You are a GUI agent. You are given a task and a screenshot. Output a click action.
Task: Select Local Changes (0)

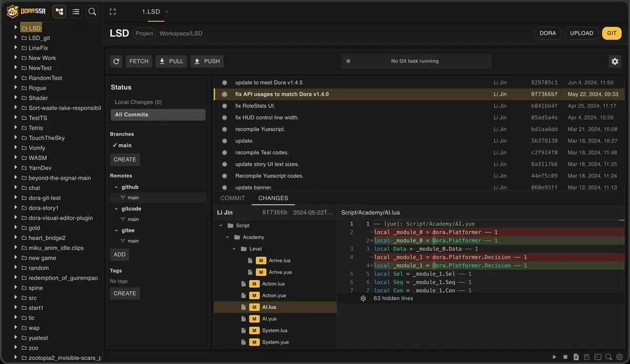pos(158,102)
